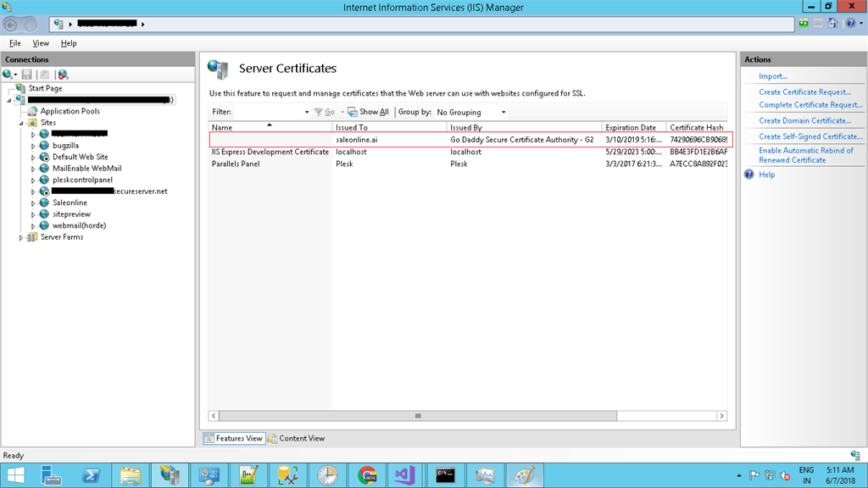Sort by Issued By column header
The width and height of the screenshot is (868, 488).
click(524, 127)
